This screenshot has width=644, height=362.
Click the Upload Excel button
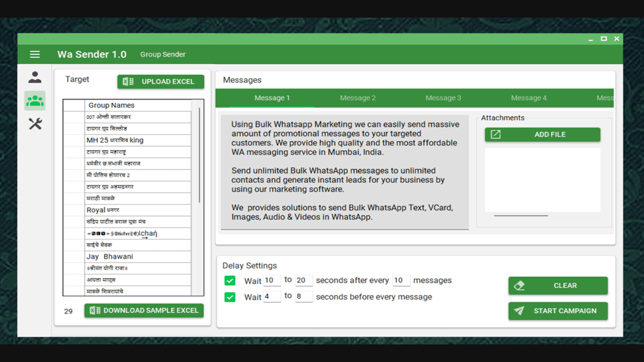160,81
